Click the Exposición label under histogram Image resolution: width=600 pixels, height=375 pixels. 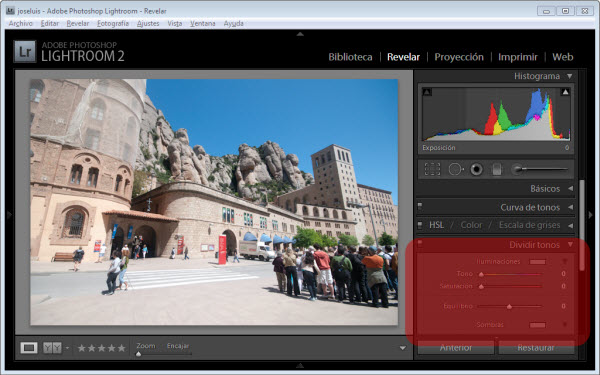click(x=439, y=148)
